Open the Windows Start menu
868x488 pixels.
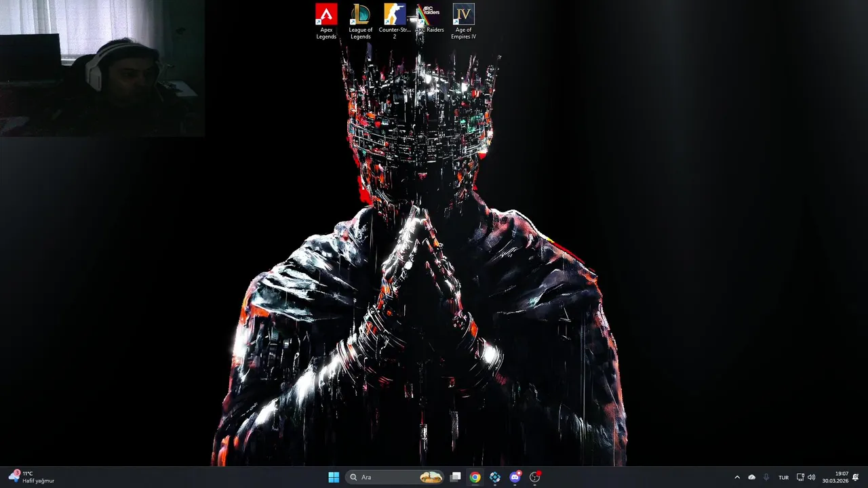(x=334, y=477)
